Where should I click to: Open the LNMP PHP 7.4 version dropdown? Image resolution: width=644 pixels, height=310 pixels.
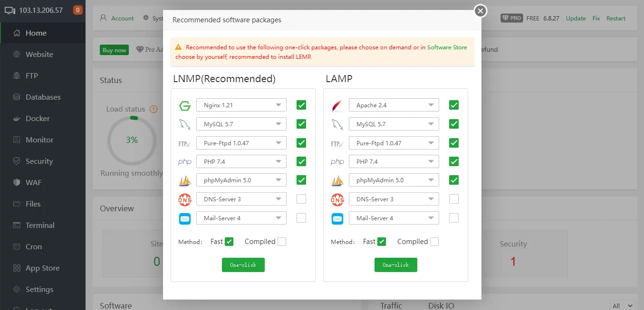click(x=241, y=161)
